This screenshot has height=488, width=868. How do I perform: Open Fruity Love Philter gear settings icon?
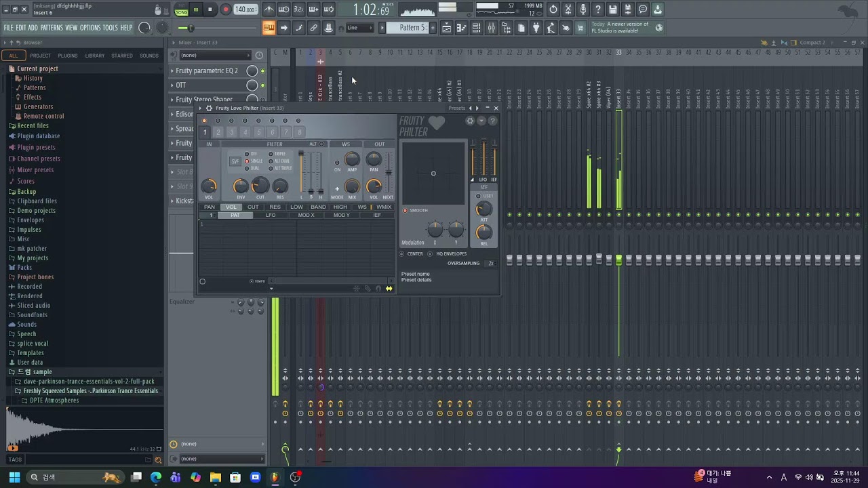(x=470, y=121)
